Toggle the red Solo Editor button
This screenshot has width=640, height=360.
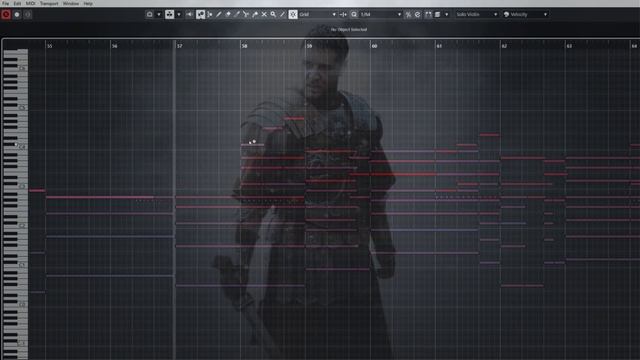pos(6,14)
